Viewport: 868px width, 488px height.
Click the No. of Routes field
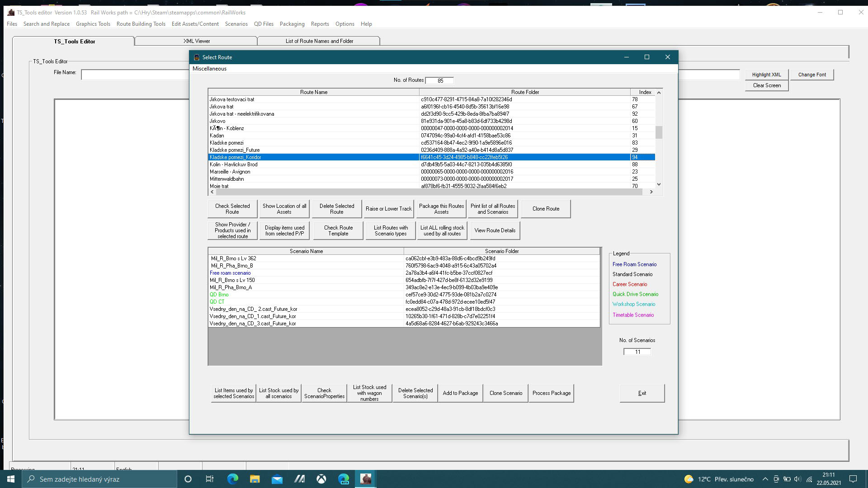tap(439, 80)
